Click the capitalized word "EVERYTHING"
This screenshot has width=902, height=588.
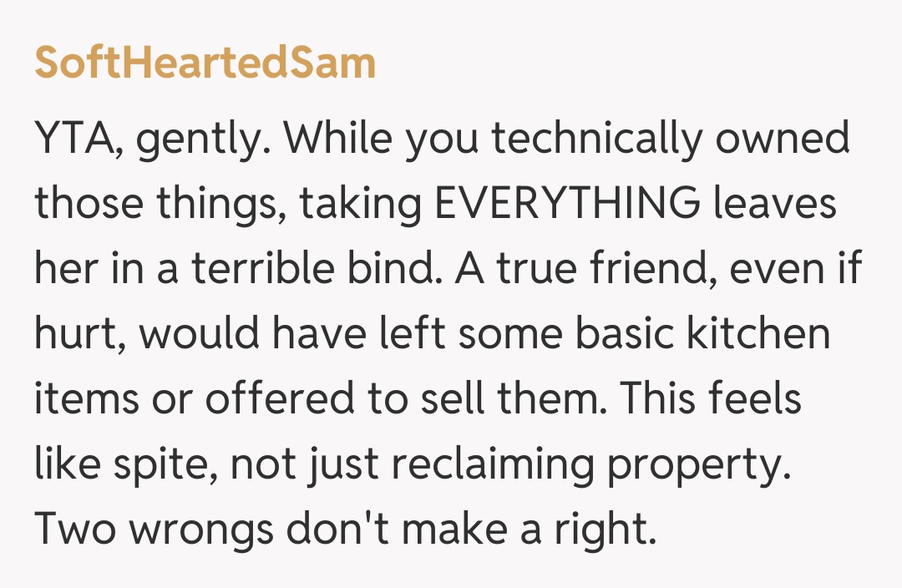(569, 205)
